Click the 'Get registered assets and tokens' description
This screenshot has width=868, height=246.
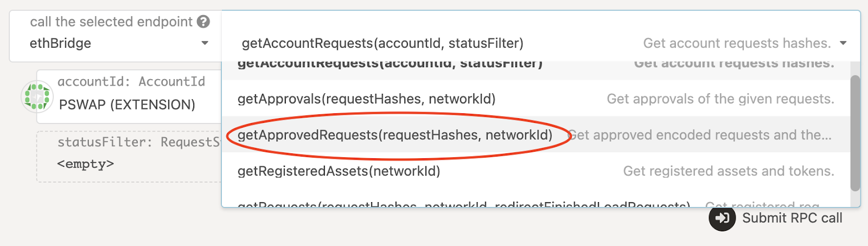[729, 171]
